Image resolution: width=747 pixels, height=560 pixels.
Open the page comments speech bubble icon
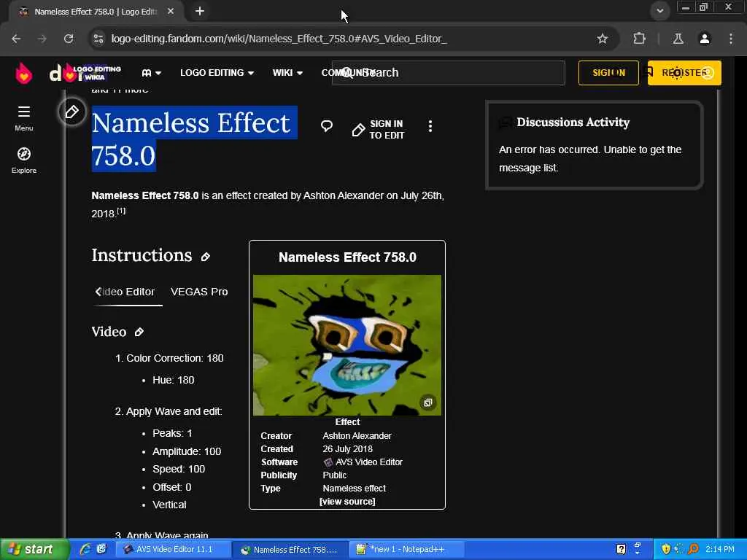(326, 126)
